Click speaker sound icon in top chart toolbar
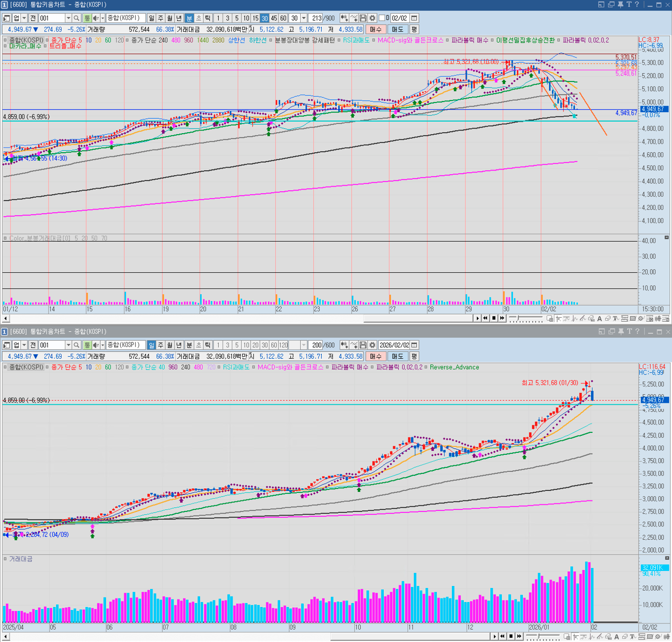Viewport: 672px width, 642px height. coord(95,18)
